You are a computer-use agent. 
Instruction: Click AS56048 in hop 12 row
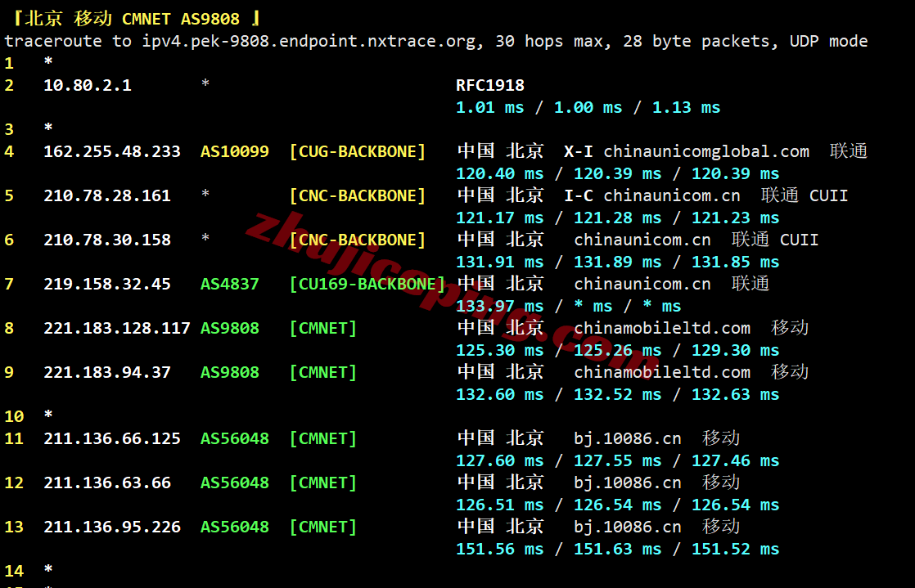pos(235,483)
